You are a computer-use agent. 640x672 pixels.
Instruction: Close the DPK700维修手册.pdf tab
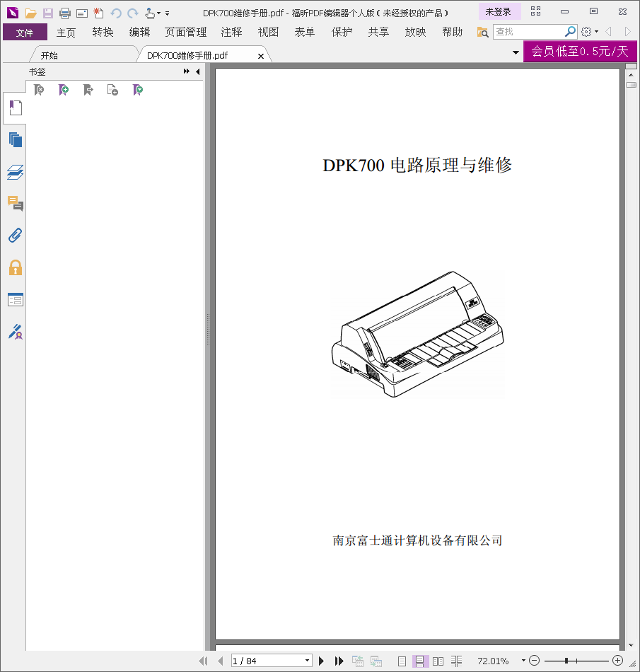point(260,56)
